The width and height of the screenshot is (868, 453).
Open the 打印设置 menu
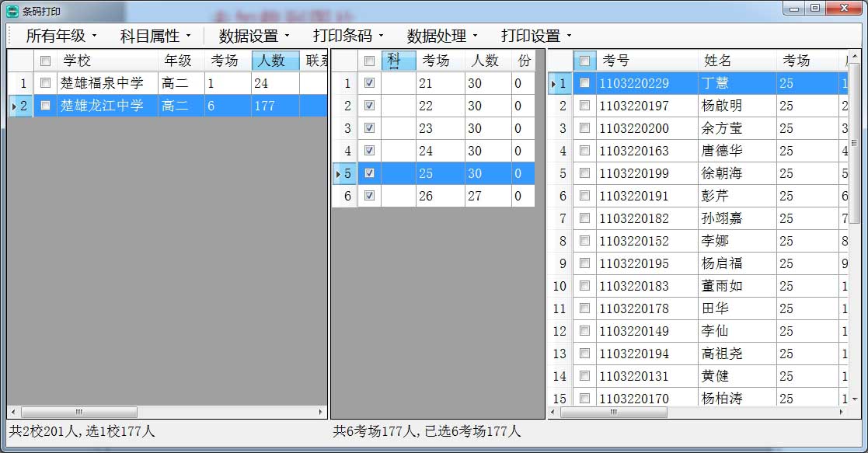point(536,36)
